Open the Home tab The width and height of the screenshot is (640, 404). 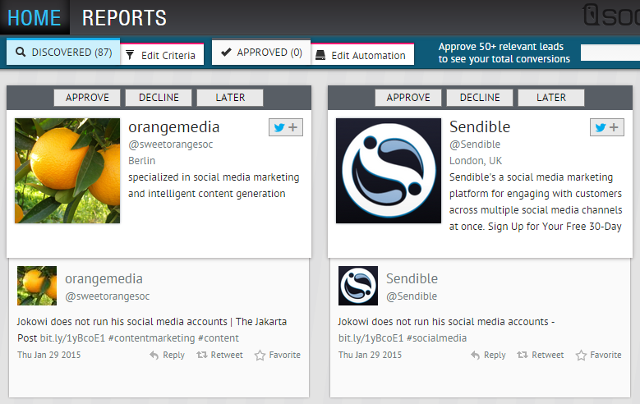pos(33,17)
